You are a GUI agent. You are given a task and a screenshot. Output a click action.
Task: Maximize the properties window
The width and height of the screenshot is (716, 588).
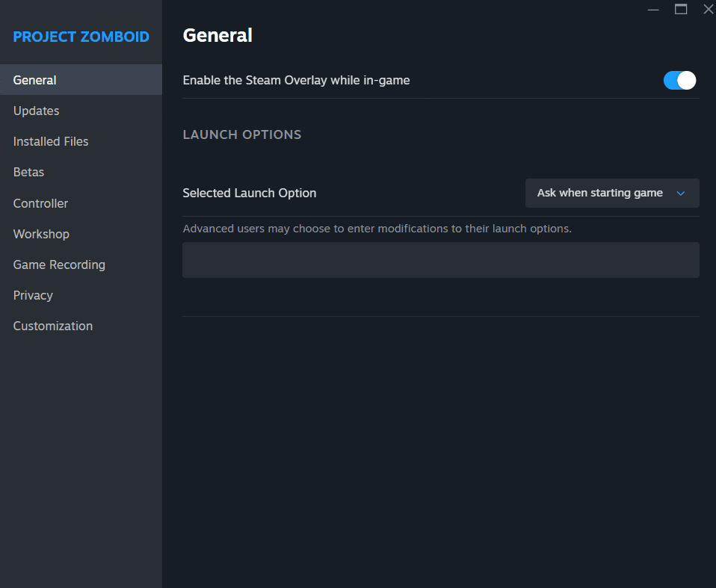[x=681, y=10]
